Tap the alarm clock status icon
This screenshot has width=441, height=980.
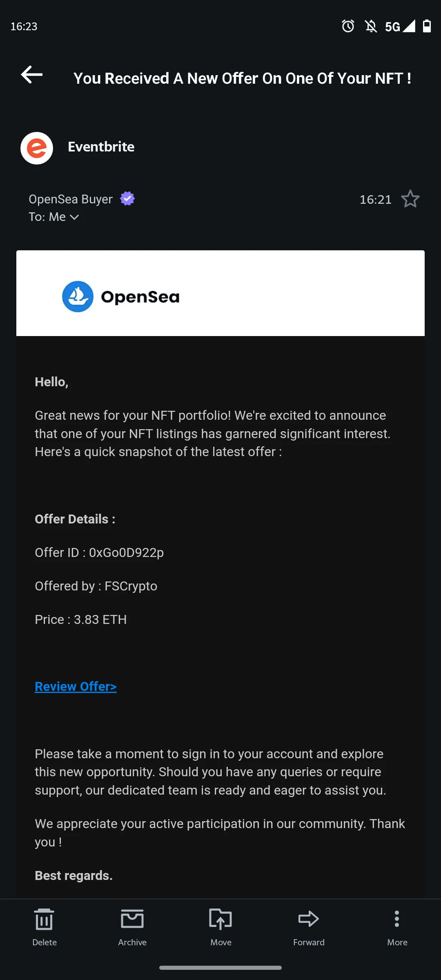348,26
